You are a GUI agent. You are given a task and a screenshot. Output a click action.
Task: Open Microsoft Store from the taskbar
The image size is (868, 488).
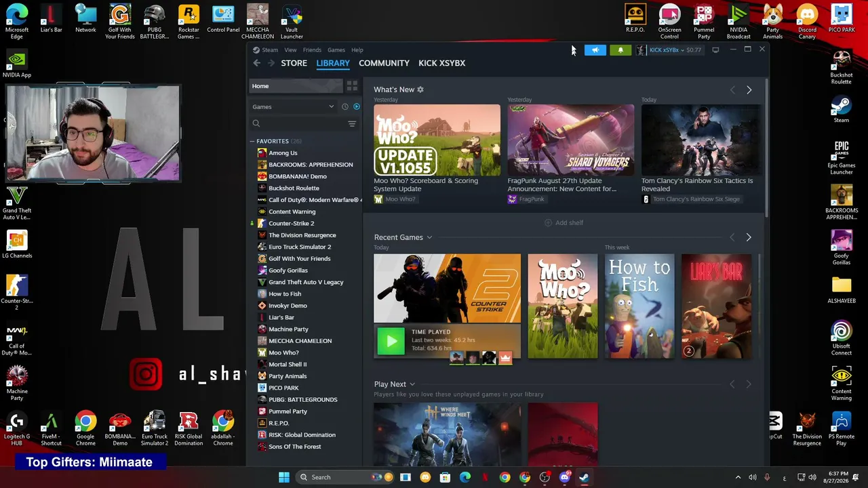click(445, 477)
